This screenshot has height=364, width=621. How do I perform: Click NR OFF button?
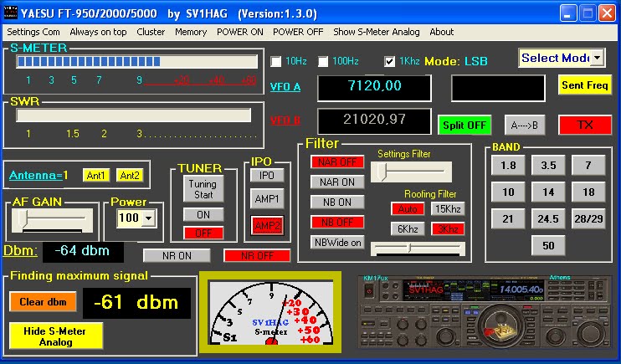click(x=257, y=256)
